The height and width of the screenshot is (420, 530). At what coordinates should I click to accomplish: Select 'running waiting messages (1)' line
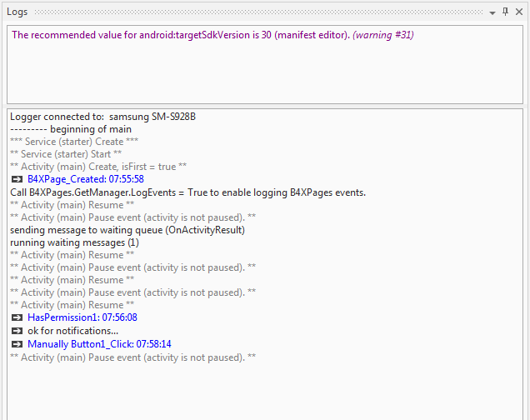(74, 242)
